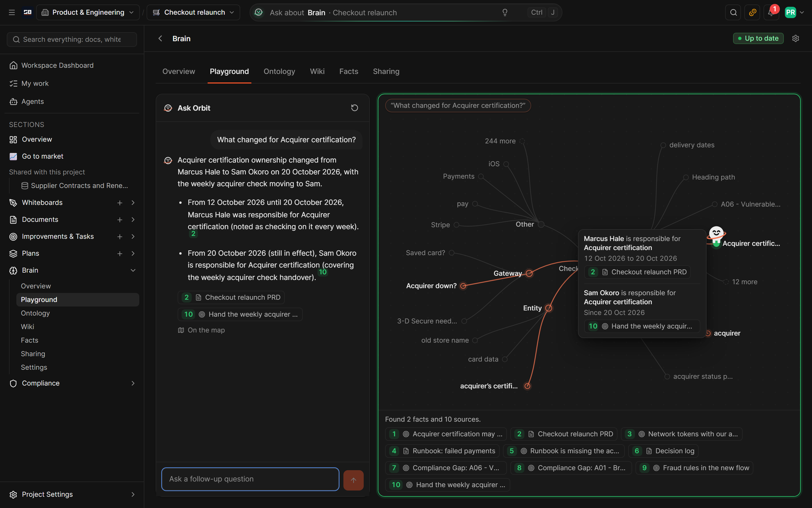The width and height of the screenshot is (812, 508).
Task: Expand Project Settings chevron
Action: coord(133,494)
